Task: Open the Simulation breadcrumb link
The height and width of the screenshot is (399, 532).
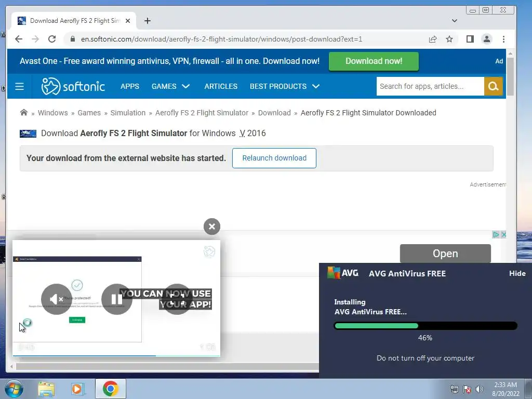Action: (x=128, y=113)
